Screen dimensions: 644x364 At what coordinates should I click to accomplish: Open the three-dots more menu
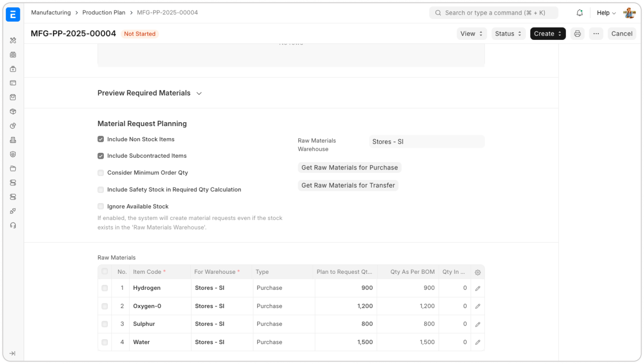tap(596, 34)
